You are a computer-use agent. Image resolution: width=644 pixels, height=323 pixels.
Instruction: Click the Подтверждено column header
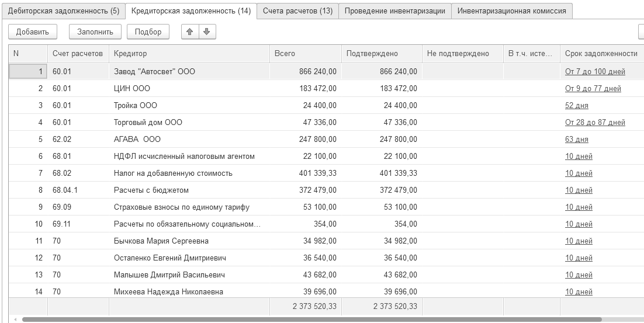click(x=382, y=53)
